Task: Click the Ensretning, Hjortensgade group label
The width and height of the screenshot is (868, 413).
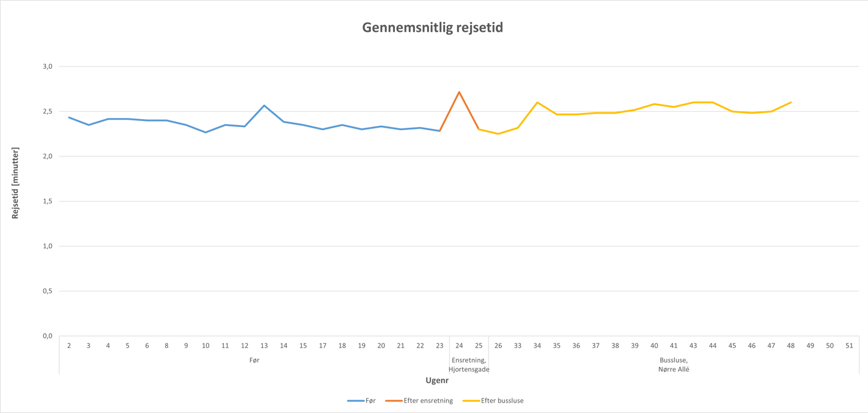Action: pyautogui.click(x=469, y=365)
